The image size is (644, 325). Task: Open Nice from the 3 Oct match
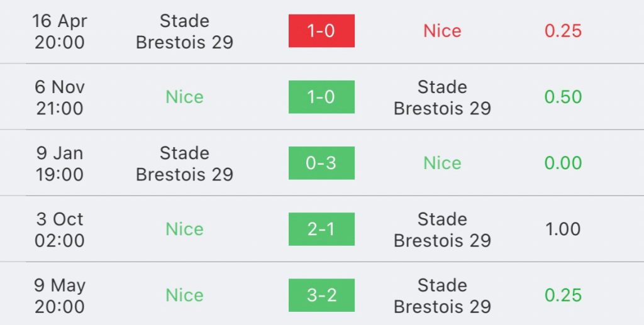(184, 229)
